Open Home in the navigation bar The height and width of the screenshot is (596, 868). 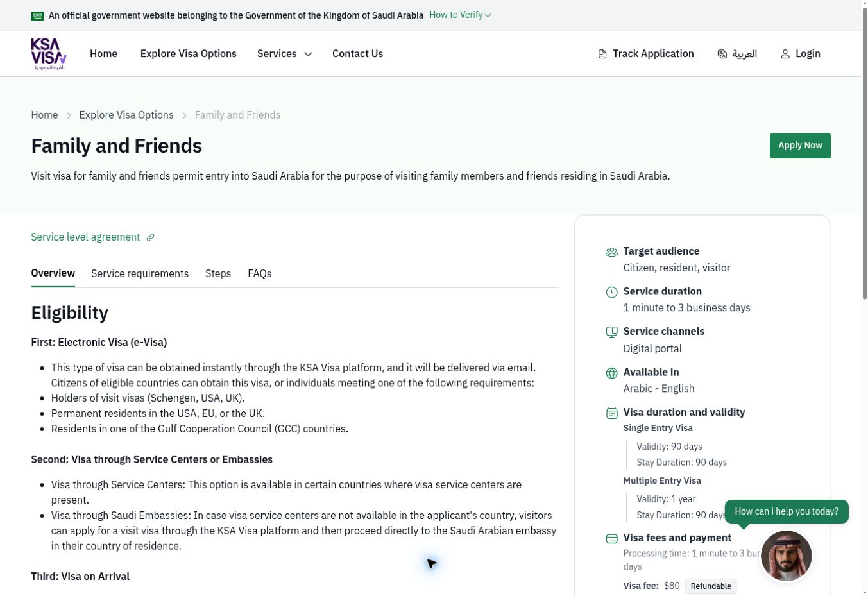tap(103, 54)
